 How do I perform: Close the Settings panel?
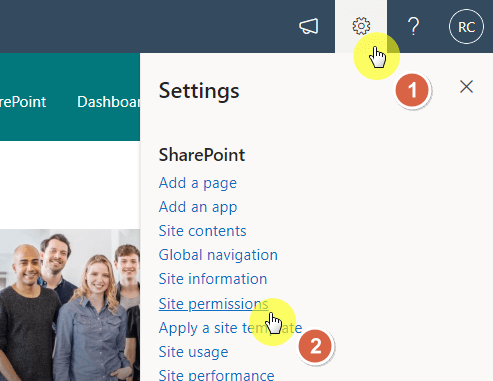coord(466,87)
